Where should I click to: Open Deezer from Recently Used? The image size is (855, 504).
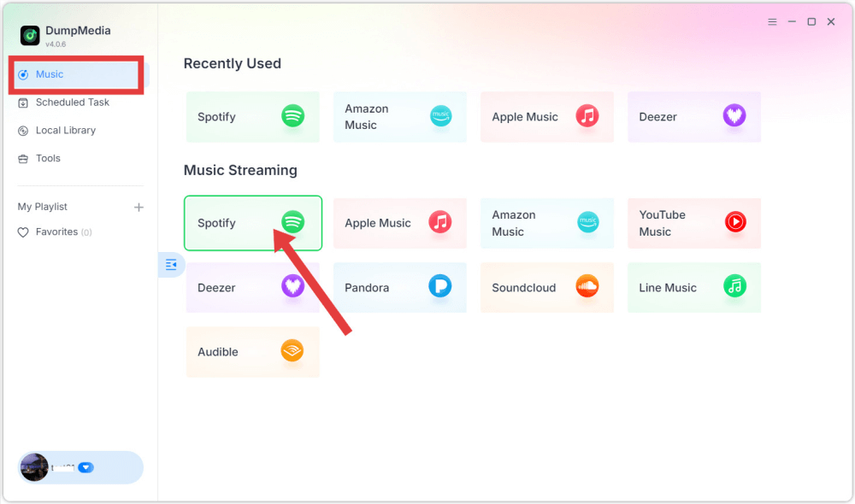(693, 117)
